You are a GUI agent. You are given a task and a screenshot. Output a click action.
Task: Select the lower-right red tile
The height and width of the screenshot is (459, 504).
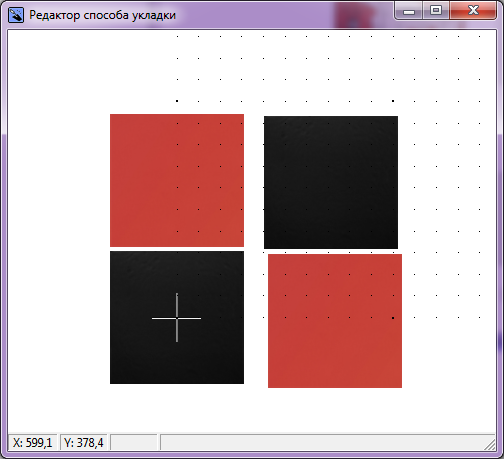coord(335,321)
